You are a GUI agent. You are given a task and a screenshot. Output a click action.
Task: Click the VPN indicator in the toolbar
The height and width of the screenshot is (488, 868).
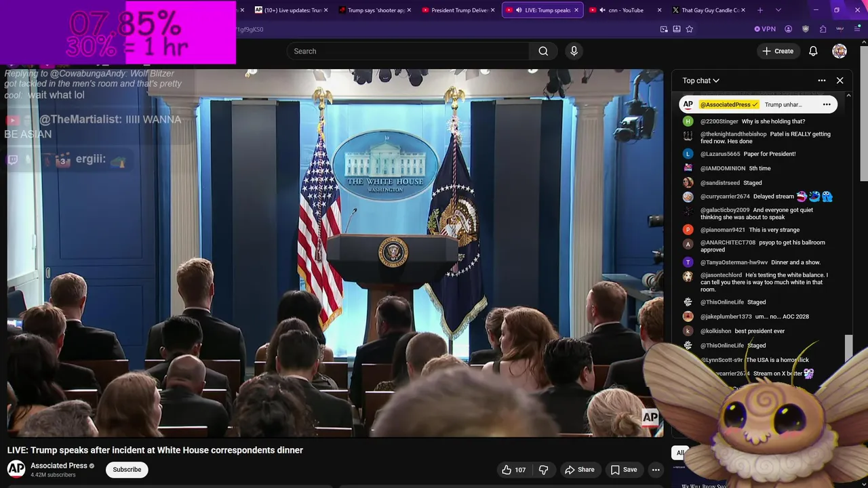765,29
